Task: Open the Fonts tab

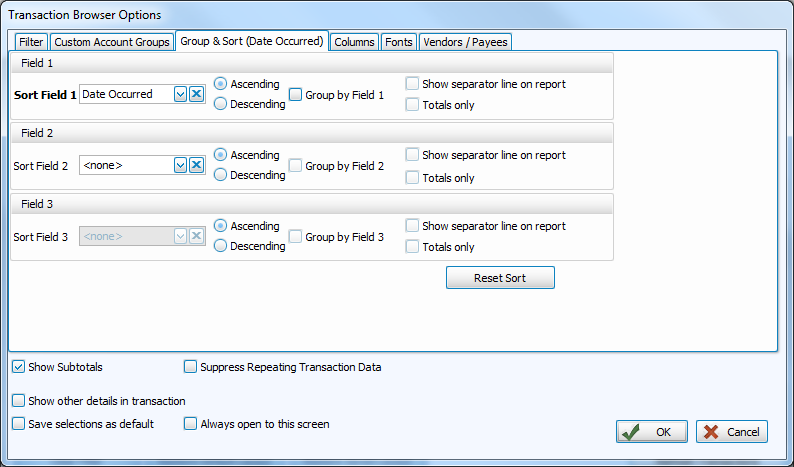Action: click(398, 42)
